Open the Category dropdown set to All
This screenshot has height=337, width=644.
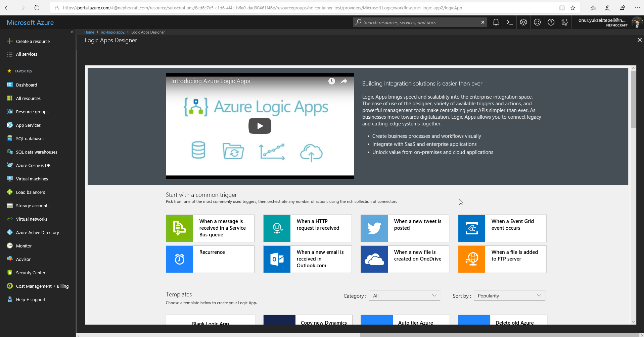coord(404,295)
